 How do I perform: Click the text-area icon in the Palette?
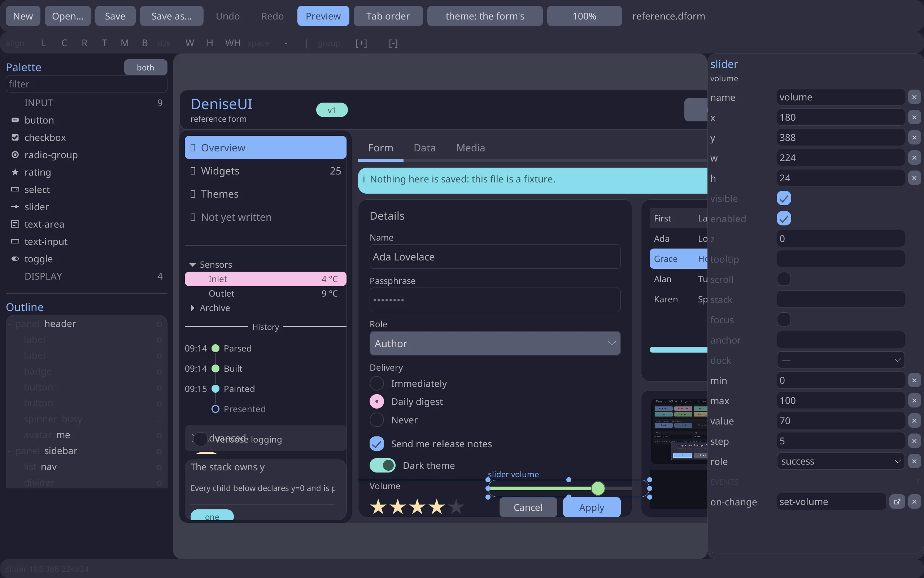coord(15,224)
